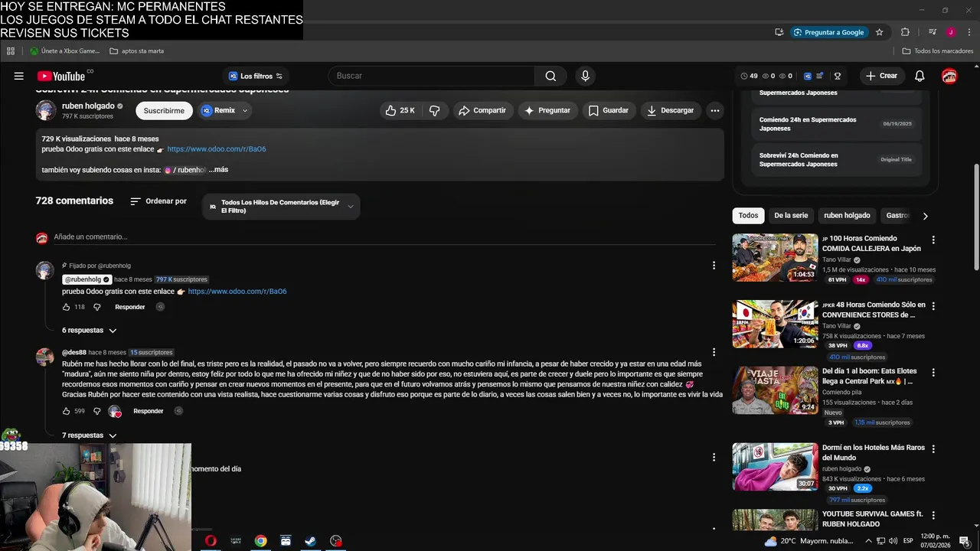Viewport: 980px width, 551px height.
Task: Click Guardar to save video
Action: 609,110
